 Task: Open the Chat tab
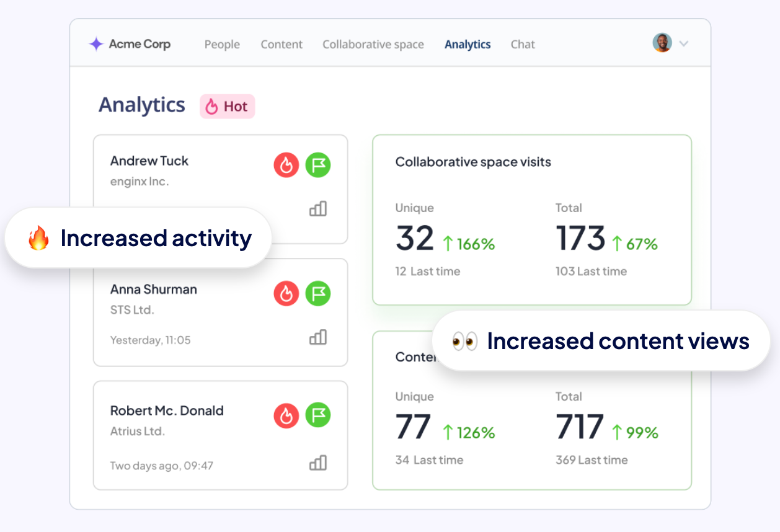point(523,45)
